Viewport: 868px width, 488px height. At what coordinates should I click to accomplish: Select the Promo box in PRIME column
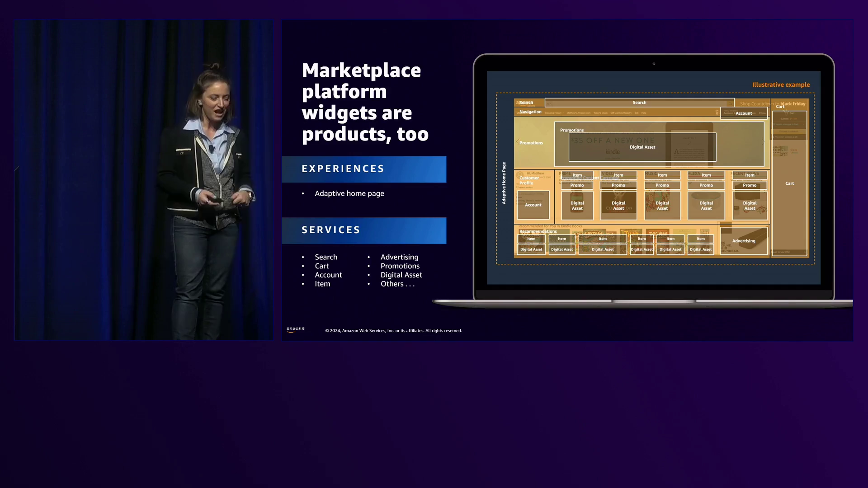(x=577, y=185)
